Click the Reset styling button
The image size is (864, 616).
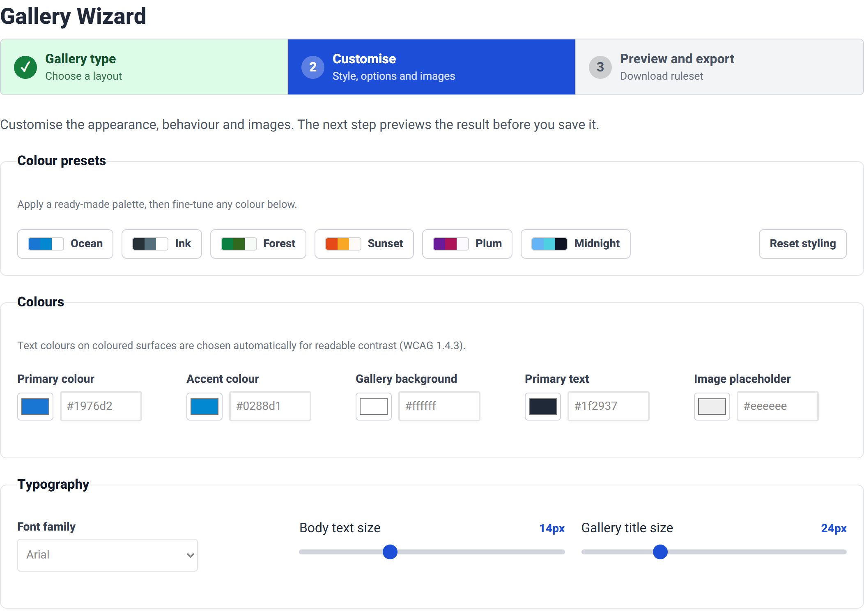(x=803, y=244)
